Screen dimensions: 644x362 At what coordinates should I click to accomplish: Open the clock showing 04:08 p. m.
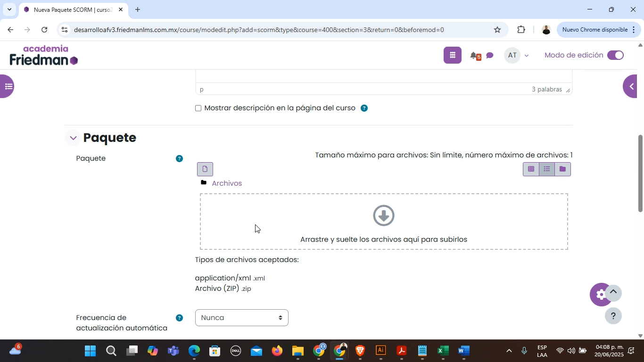pyautogui.click(x=609, y=351)
